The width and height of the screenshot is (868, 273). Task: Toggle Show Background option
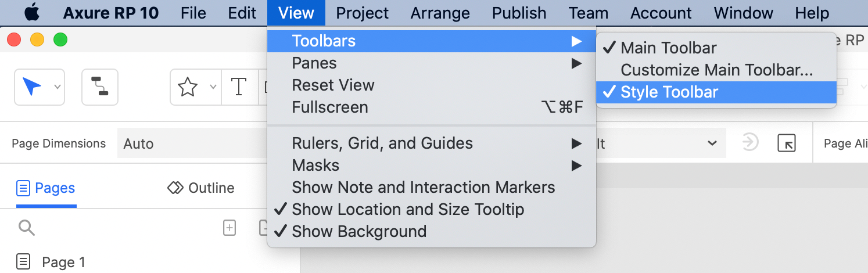[x=432, y=231]
